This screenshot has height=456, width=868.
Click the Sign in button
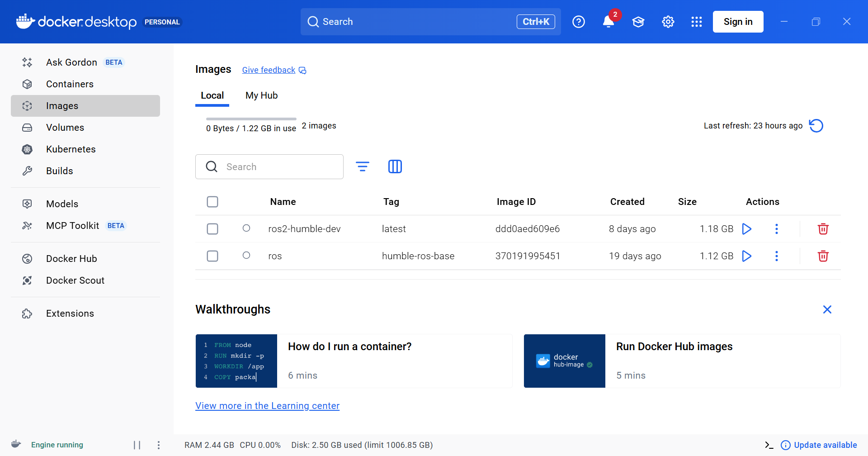point(738,22)
